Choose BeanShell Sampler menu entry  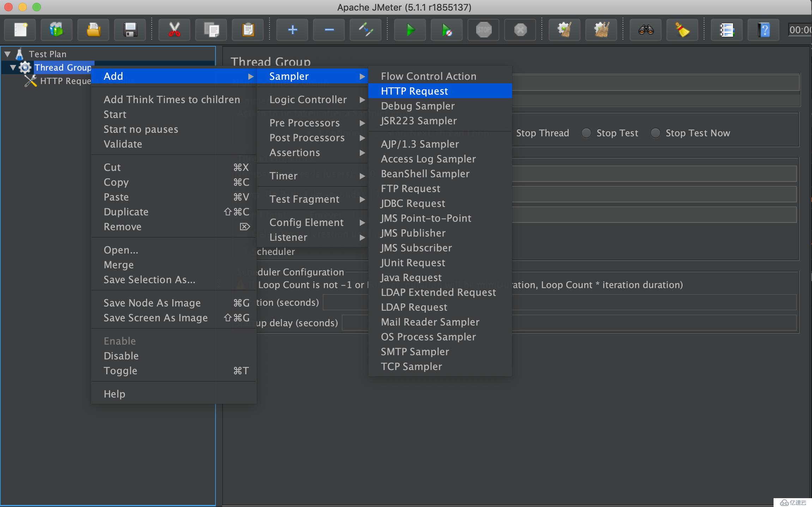pyautogui.click(x=440, y=174)
